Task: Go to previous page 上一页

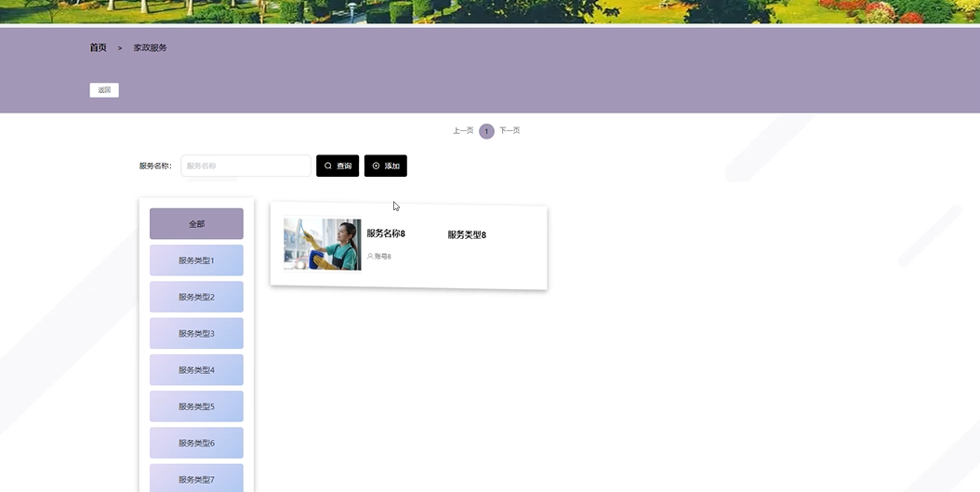Action: (463, 130)
